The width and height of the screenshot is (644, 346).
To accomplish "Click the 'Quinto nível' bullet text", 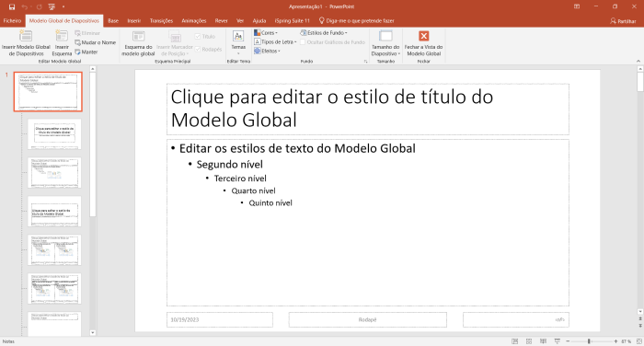I will pyautogui.click(x=270, y=203).
